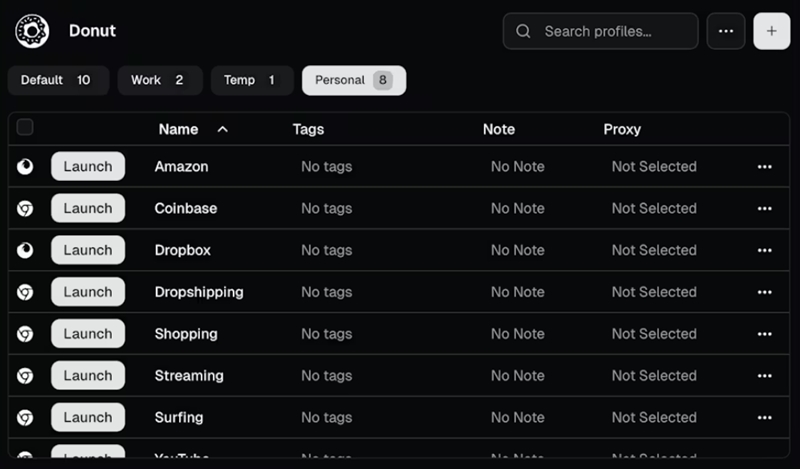Expand the three-dot menu for Shopping row
Screen dimensions: 800x469
coord(764,335)
